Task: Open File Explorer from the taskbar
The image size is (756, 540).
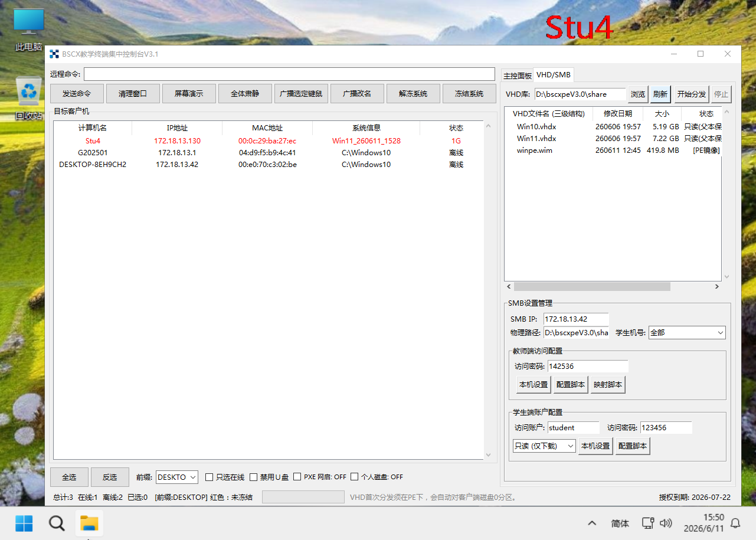Action: pyautogui.click(x=89, y=523)
